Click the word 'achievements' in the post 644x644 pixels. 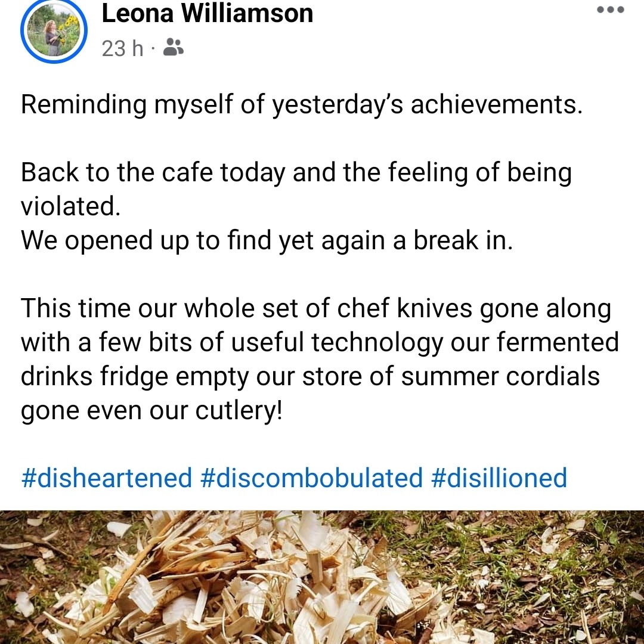494,104
